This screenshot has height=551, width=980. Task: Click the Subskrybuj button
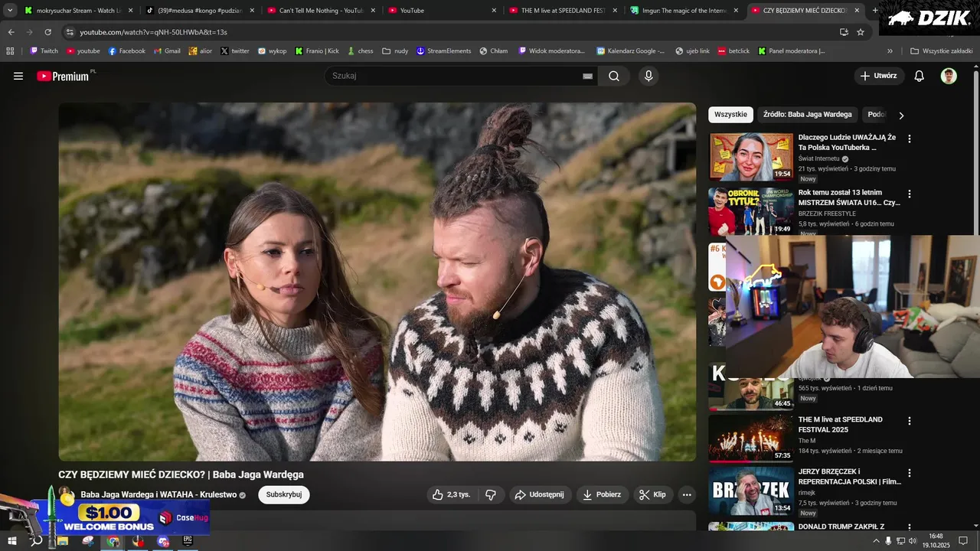284,494
